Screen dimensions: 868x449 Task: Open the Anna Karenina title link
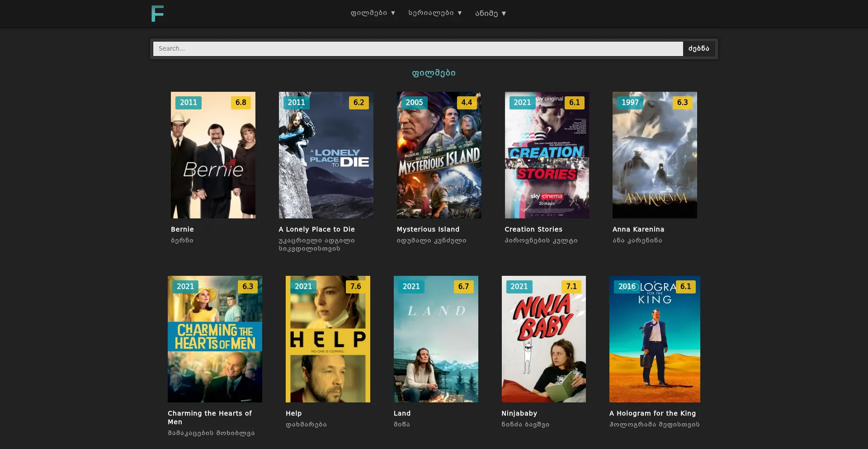(x=638, y=229)
